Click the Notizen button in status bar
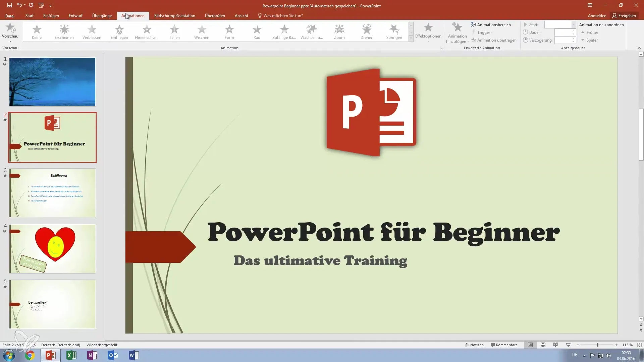 474,345
